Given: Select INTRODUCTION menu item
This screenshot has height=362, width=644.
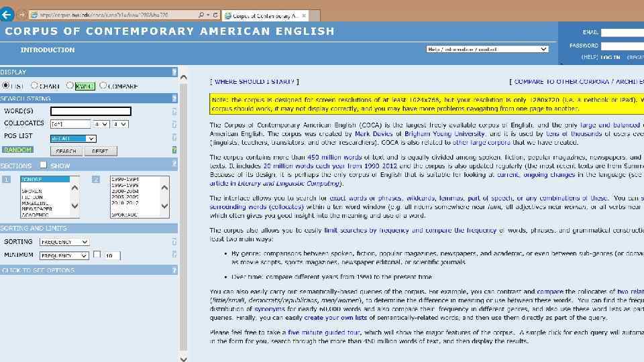Looking at the screenshot, I should click(48, 50).
